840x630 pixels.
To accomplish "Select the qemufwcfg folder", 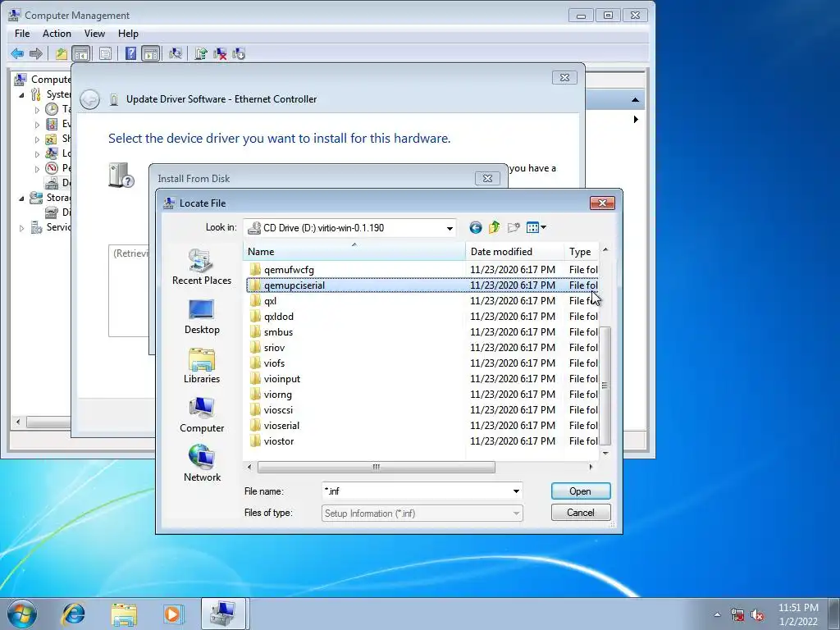I will [x=289, y=269].
